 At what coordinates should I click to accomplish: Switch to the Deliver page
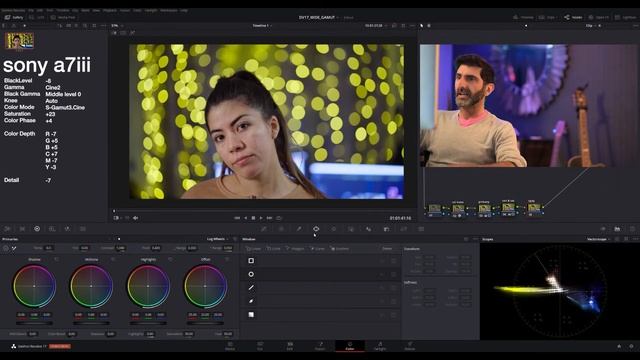point(410,346)
